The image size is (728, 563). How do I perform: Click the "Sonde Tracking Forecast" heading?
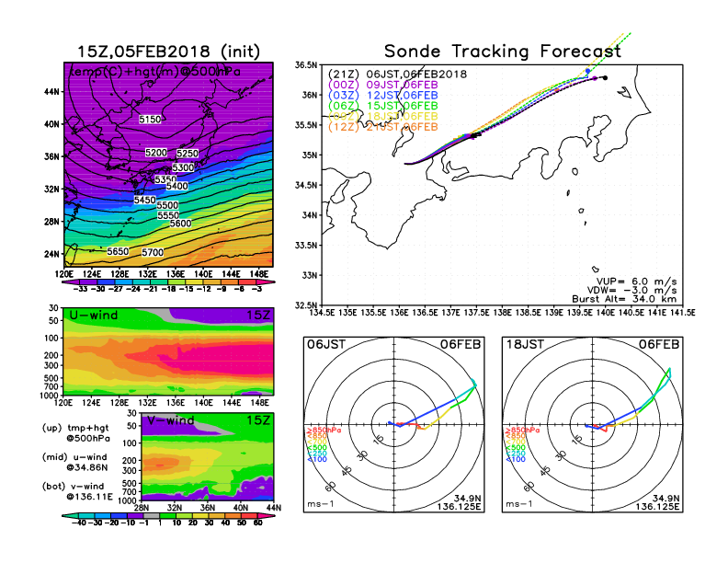point(503,52)
